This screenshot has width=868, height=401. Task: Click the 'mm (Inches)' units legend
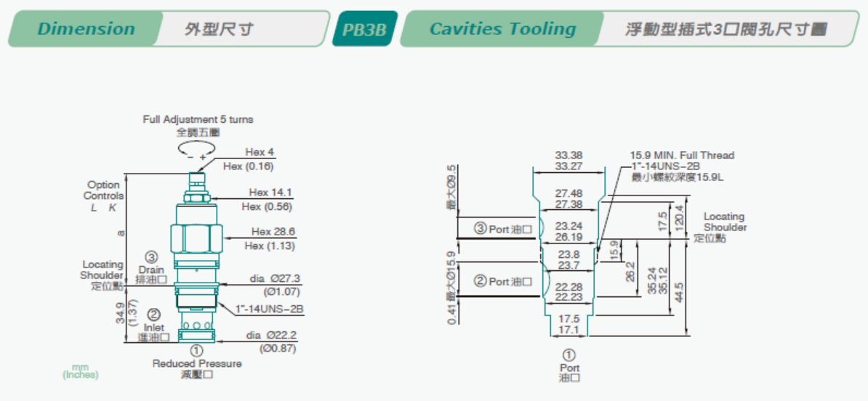click(80, 370)
